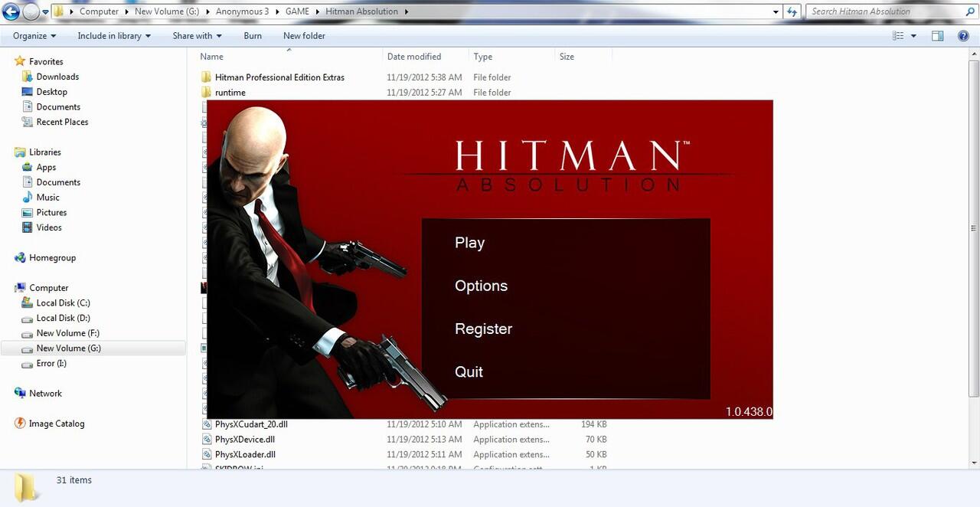
Task: Open the Videos library
Action: pyautogui.click(x=49, y=227)
